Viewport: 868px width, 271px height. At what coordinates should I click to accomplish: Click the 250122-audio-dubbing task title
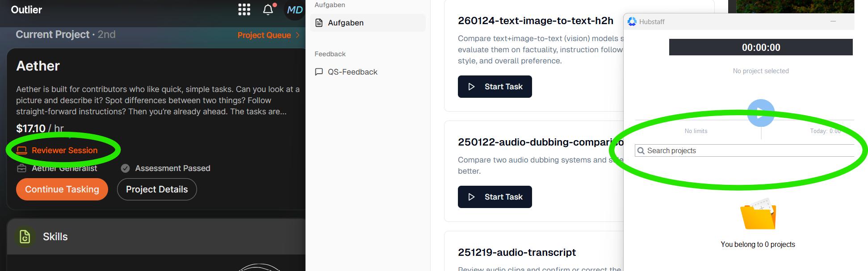click(x=541, y=142)
